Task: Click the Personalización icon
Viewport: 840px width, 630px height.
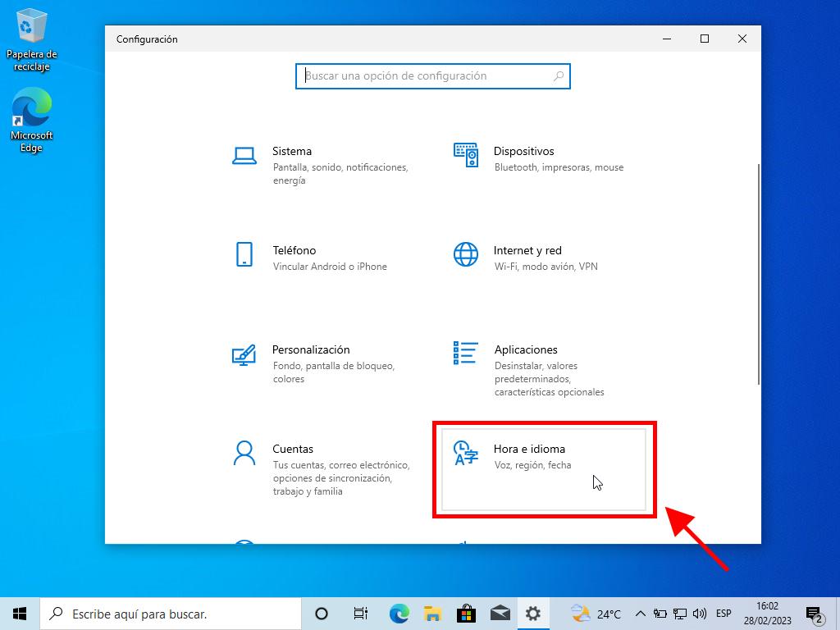Action: 244,354
